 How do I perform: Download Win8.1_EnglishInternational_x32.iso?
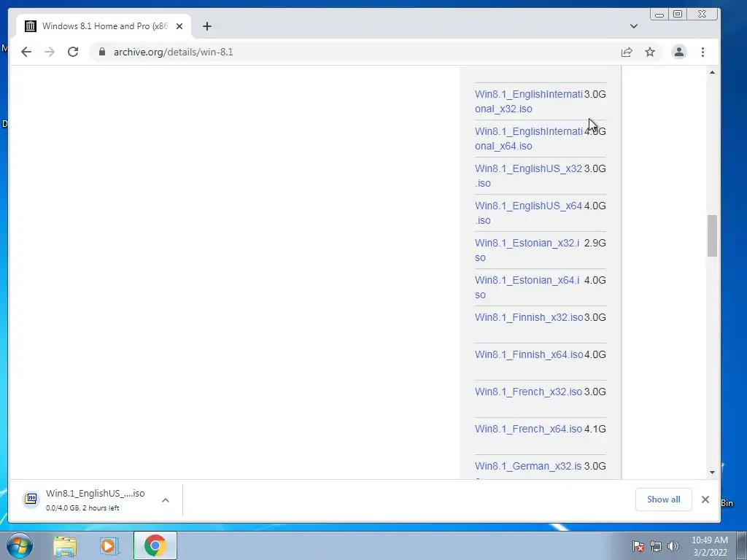528,101
